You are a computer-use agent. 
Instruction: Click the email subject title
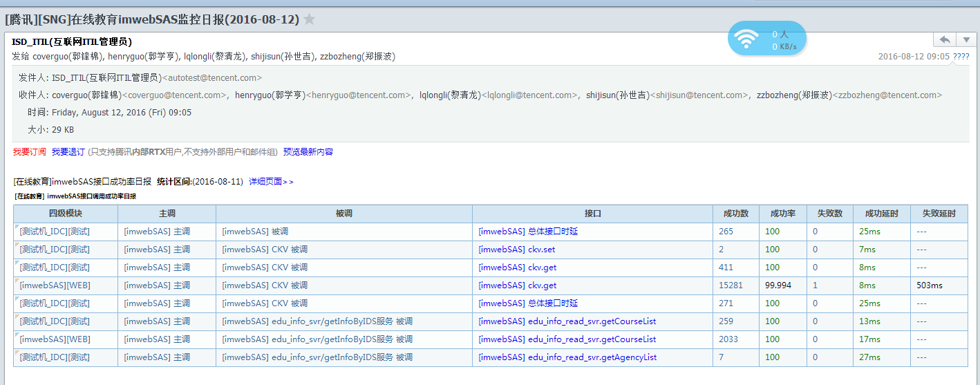point(152,19)
